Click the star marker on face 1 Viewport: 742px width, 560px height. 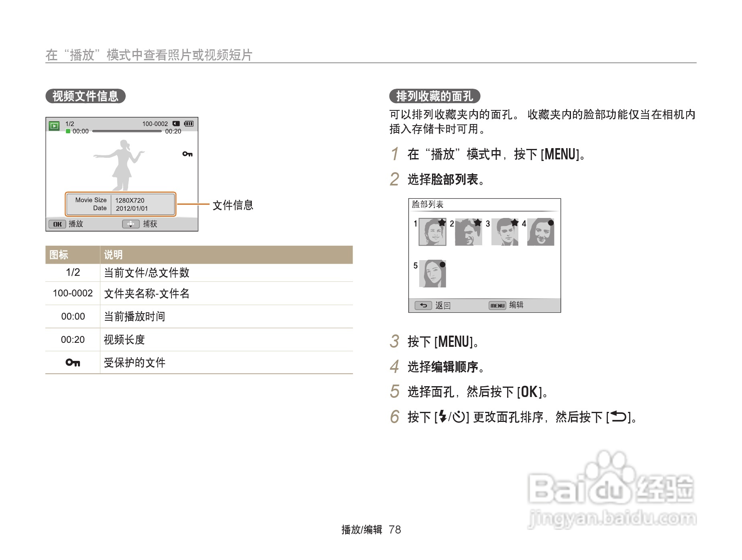[x=442, y=222]
